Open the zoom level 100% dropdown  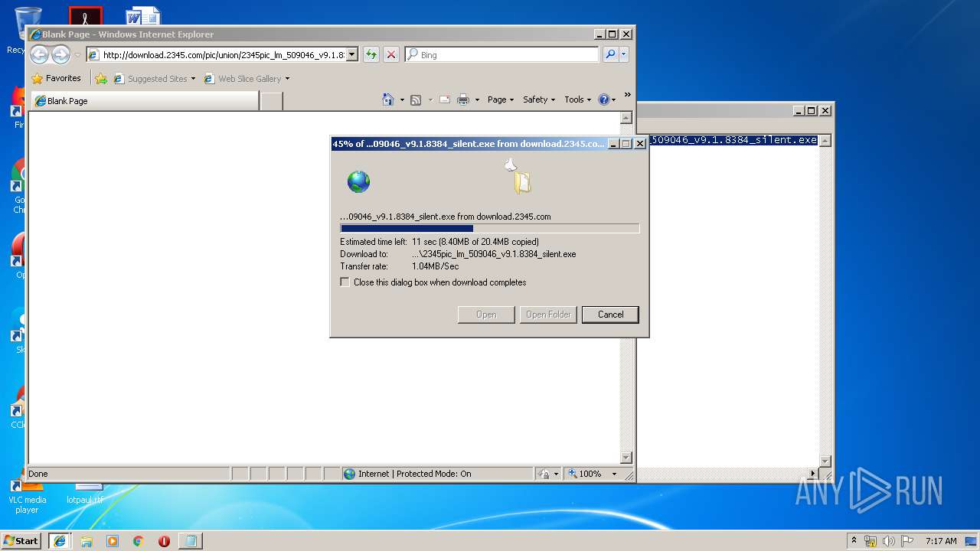click(614, 474)
